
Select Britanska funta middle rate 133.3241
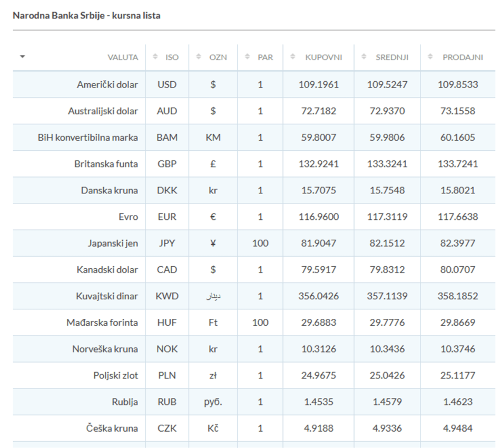[387, 164]
